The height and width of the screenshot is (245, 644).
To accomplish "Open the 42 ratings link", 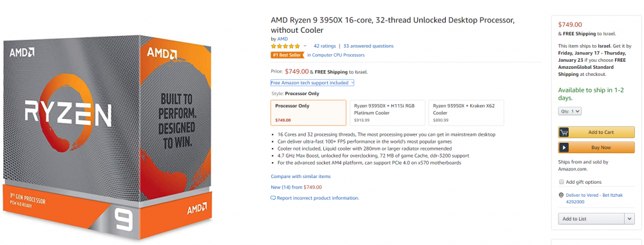I will click(x=325, y=46).
